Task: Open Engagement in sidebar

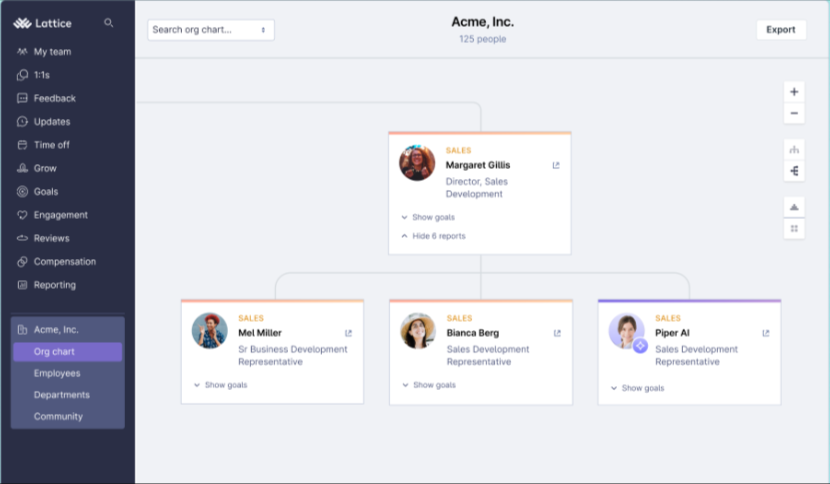Action: click(61, 214)
